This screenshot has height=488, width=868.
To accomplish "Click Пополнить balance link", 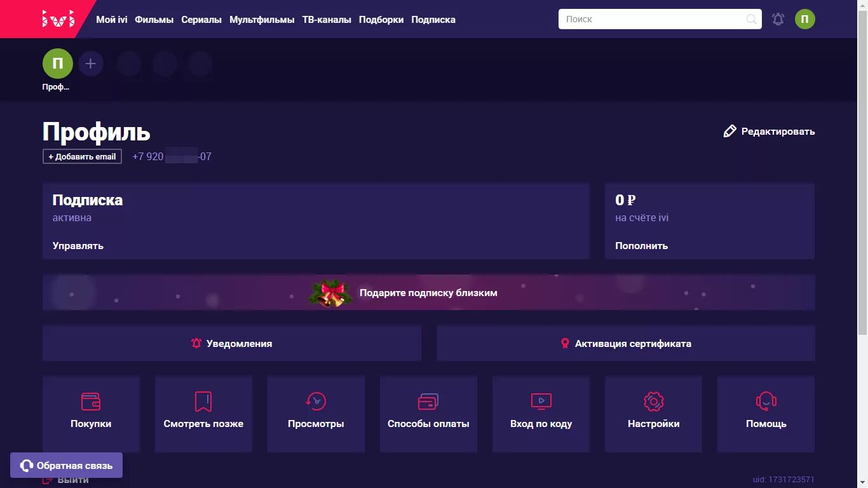I will tap(641, 246).
